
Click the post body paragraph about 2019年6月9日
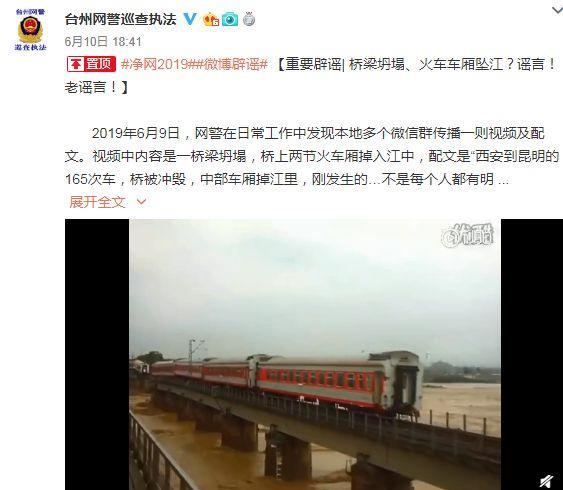[x=312, y=156]
